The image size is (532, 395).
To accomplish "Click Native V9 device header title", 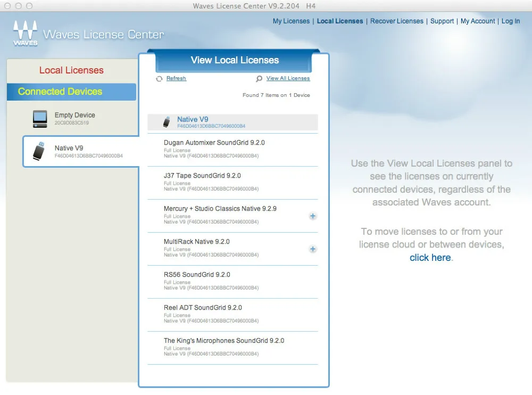I will coord(193,119).
